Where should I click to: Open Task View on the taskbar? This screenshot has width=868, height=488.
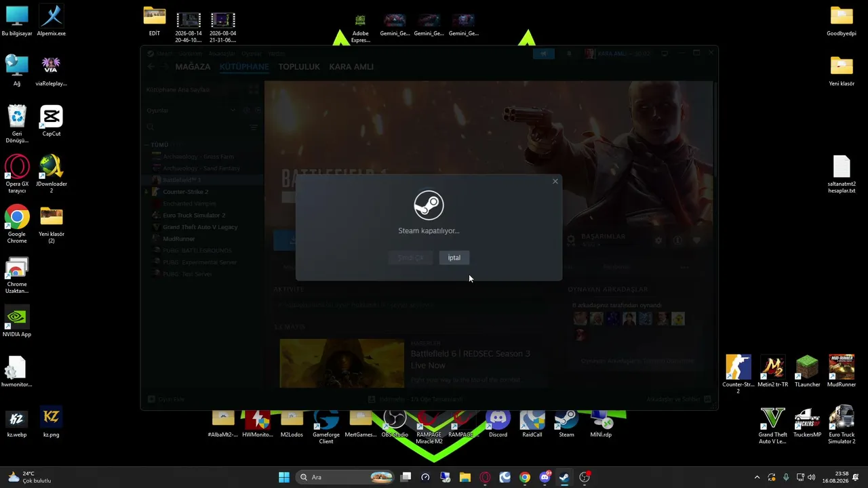[406, 477]
